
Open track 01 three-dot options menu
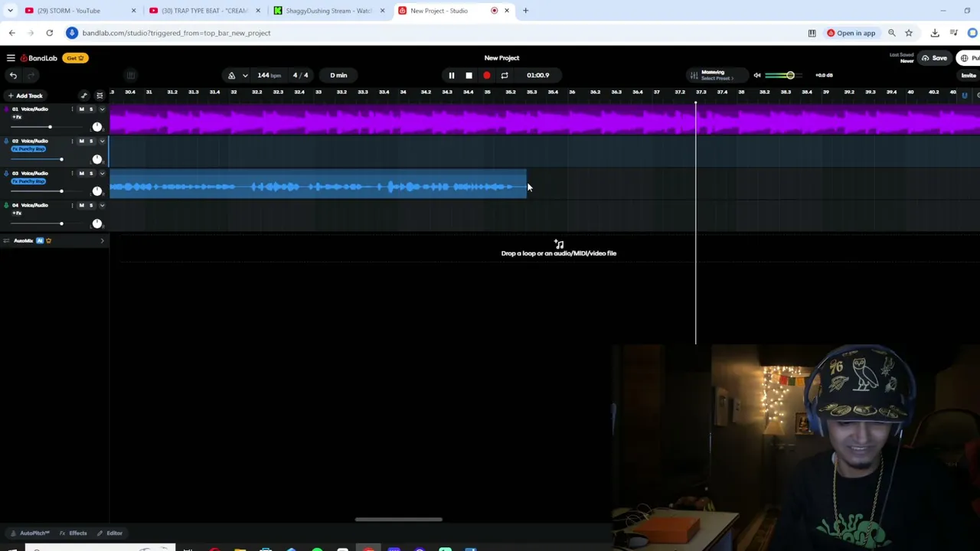[73, 109]
